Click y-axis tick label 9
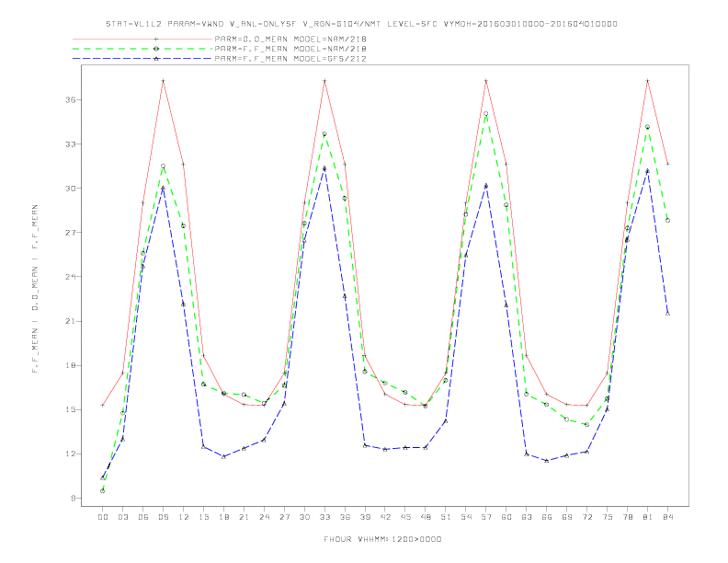The image size is (728, 563). (74, 498)
